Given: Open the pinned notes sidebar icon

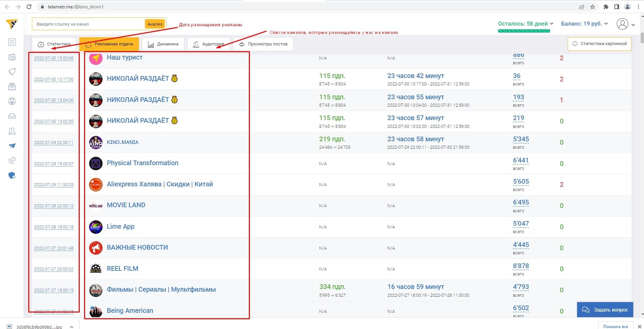Looking at the screenshot, I should pyautogui.click(x=12, y=57).
